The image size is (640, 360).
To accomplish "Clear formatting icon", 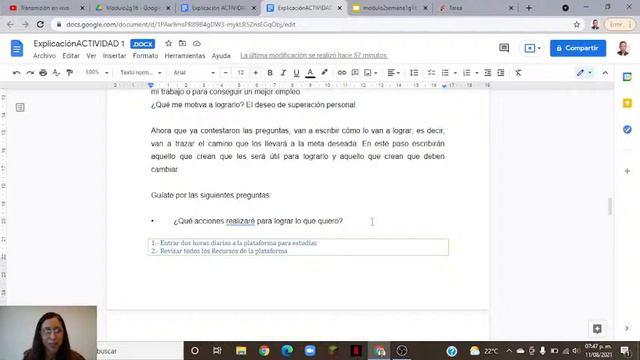I will (518, 73).
